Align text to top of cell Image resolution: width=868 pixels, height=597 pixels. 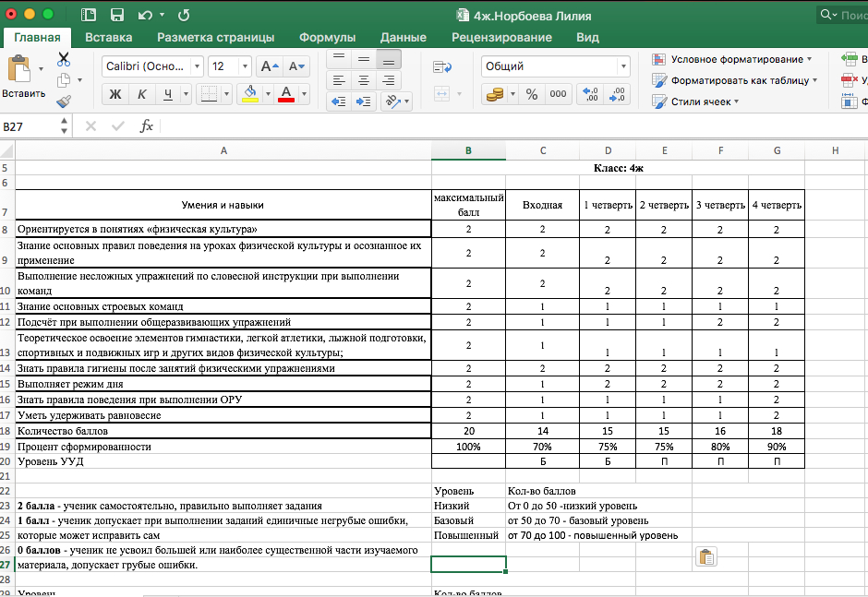coord(339,59)
